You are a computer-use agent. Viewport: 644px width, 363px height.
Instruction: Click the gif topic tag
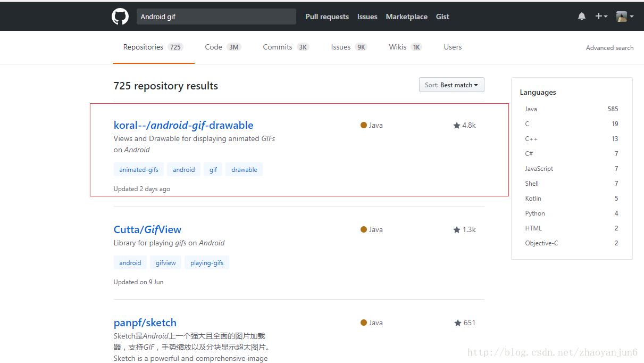[213, 170]
